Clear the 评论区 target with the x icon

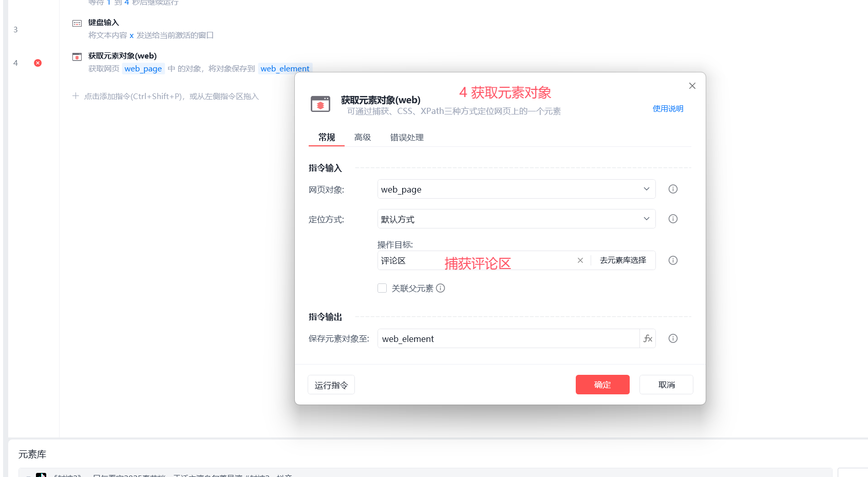tap(580, 260)
